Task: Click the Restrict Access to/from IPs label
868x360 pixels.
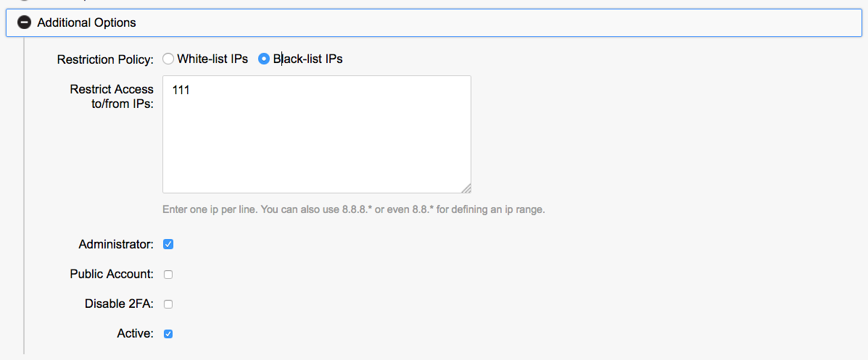Action: pyautogui.click(x=112, y=96)
